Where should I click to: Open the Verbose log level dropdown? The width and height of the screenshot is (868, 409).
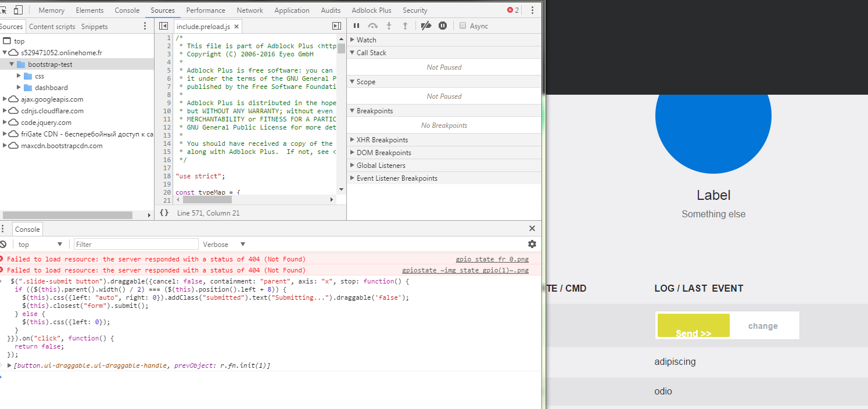click(x=224, y=245)
